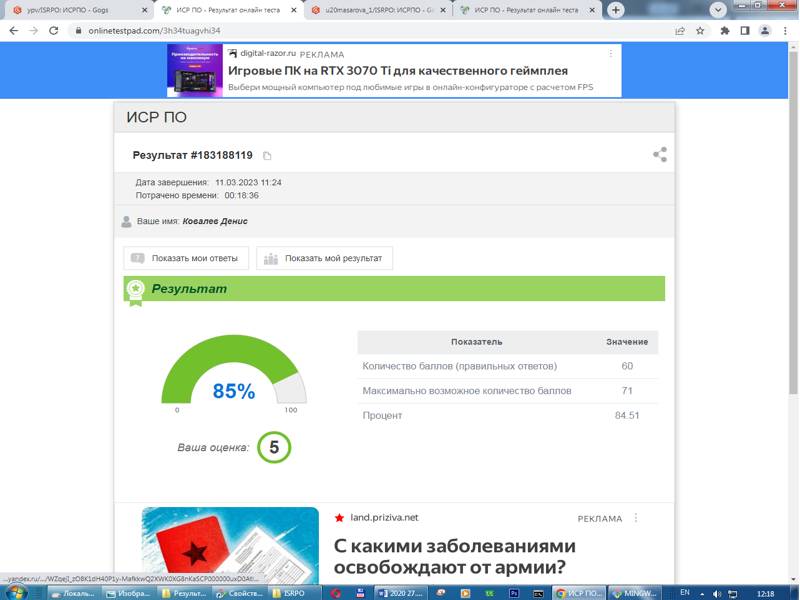Bookmark this page with the star icon

[700, 31]
